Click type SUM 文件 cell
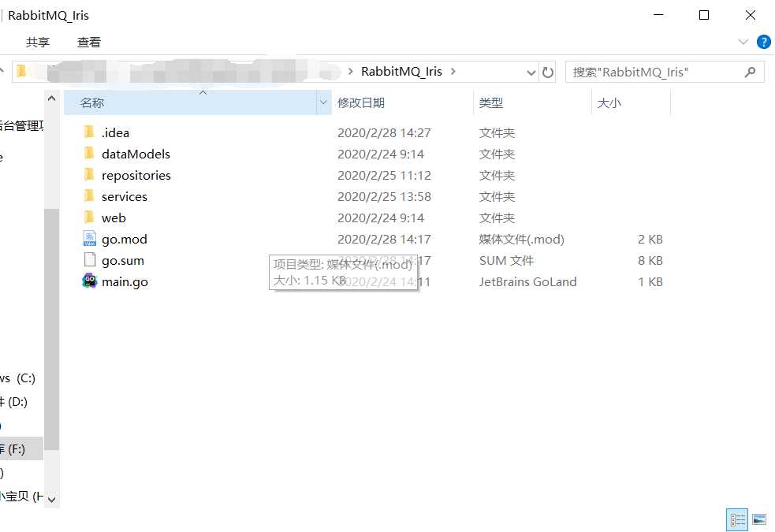Screen dimensions: 775x532 coord(507,261)
